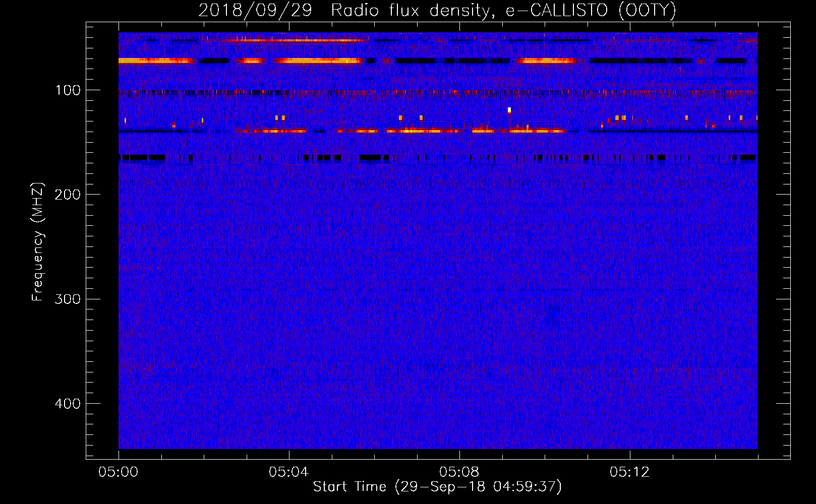Click the 05:04 time tick label
Screen dimensions: 816x504
(288, 472)
